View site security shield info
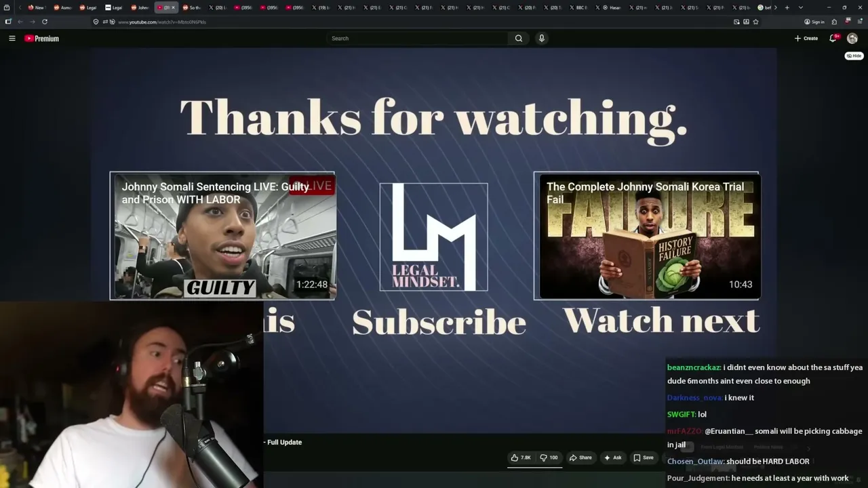This screenshot has height=488, width=868. click(x=96, y=22)
